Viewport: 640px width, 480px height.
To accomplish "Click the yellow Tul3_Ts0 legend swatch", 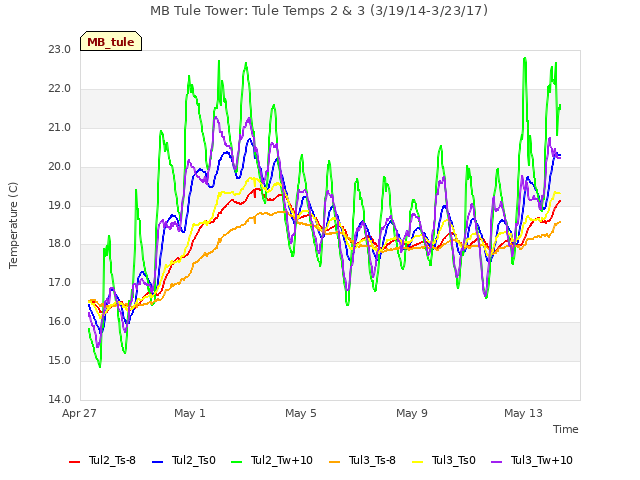I will [x=417, y=462].
